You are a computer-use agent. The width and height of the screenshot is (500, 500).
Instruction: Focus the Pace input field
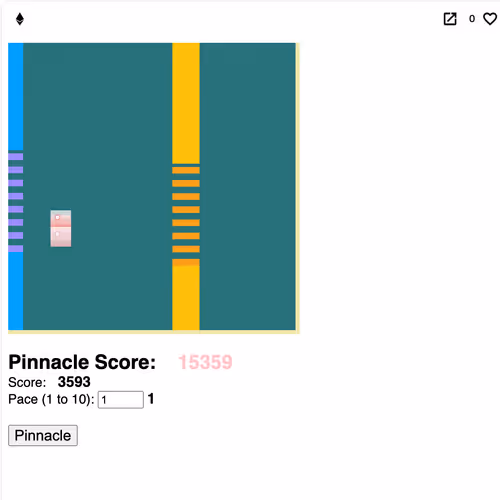[121, 399]
